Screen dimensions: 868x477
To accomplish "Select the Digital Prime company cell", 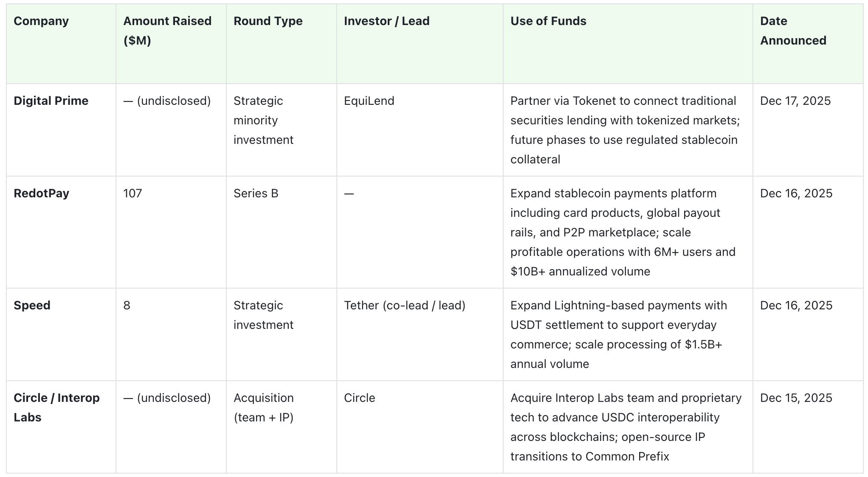I will tap(51, 101).
